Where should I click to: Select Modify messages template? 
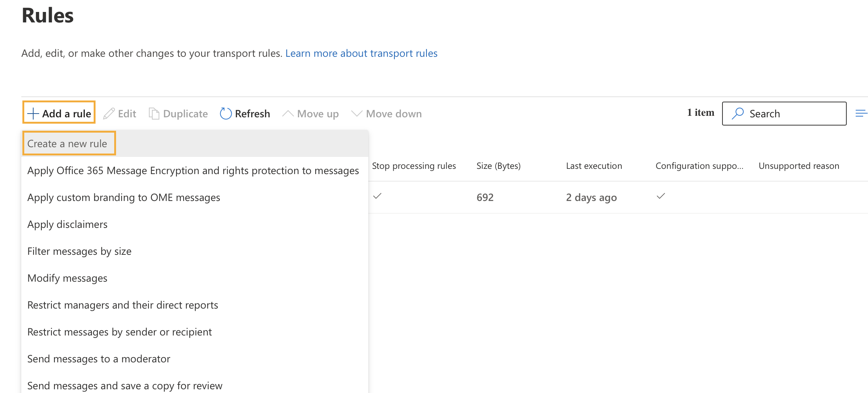point(67,278)
